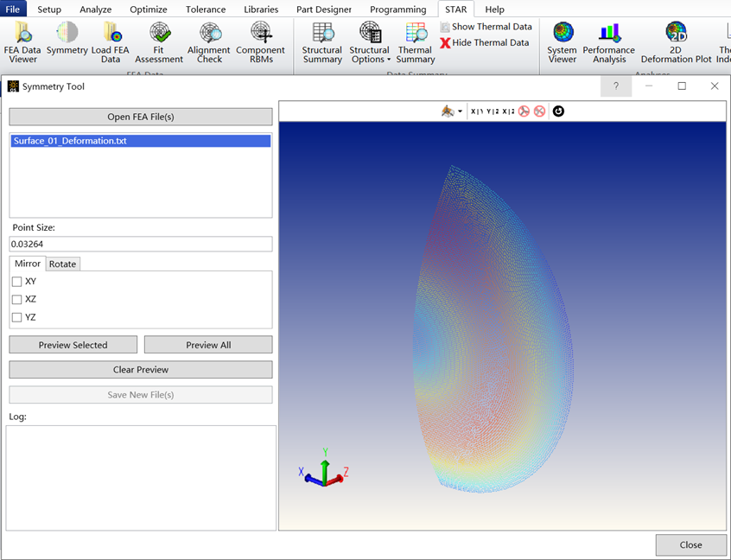Click into the Point Size input field
Screen dimensions: 731x560
point(141,245)
